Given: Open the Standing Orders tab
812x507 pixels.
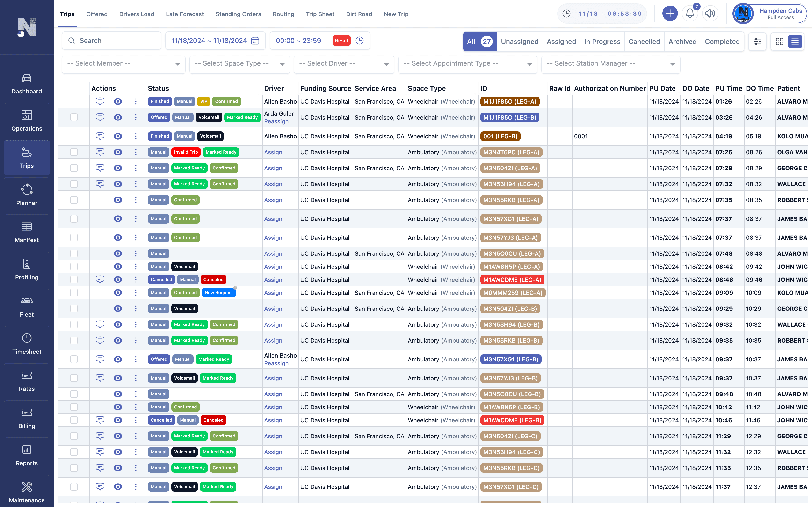Looking at the screenshot, I should (x=238, y=14).
